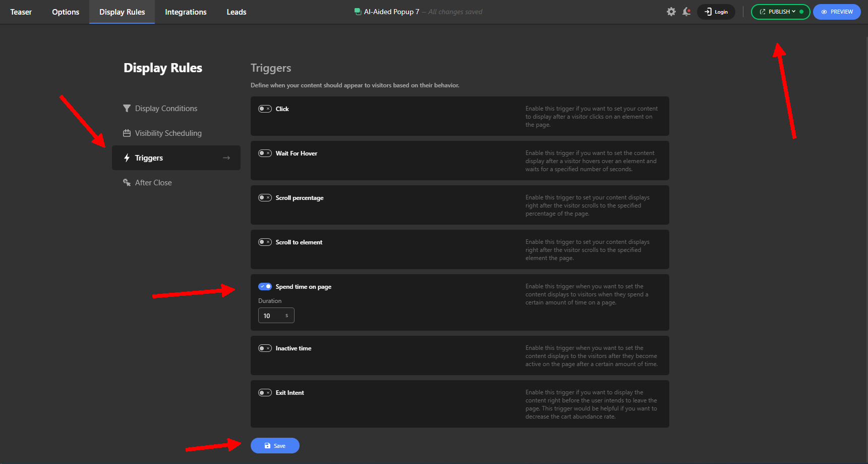
Task: Click the Login button
Action: coord(716,12)
